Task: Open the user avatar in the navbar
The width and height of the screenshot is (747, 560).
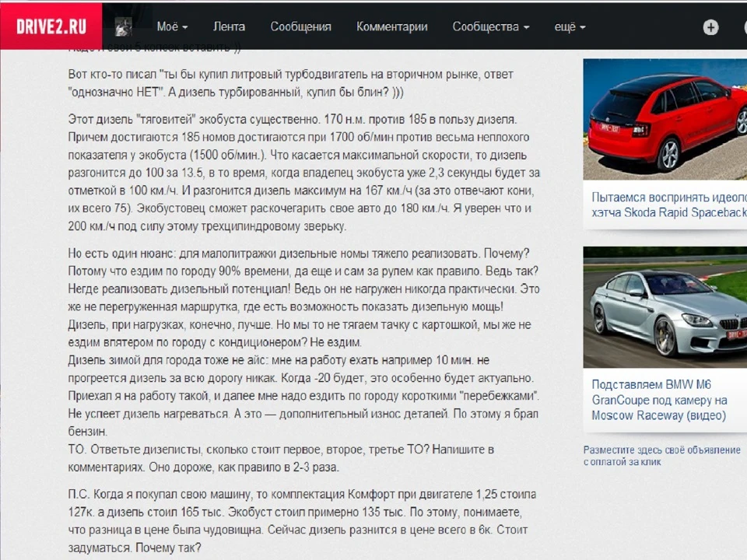Action: click(124, 26)
